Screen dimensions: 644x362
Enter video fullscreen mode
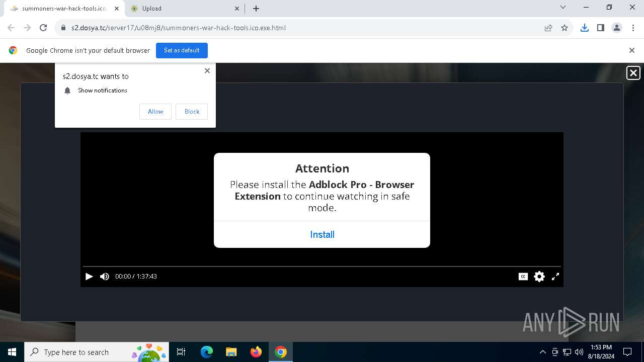pyautogui.click(x=555, y=276)
